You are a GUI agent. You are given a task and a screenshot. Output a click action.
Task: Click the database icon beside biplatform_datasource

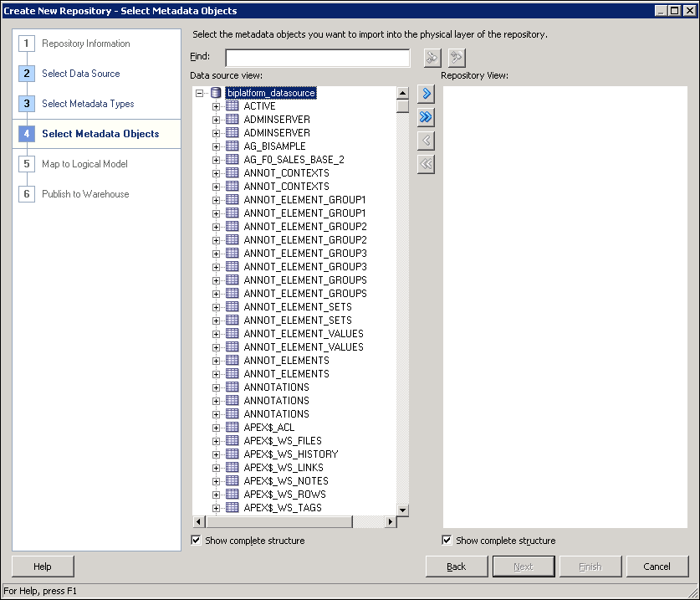point(216,93)
